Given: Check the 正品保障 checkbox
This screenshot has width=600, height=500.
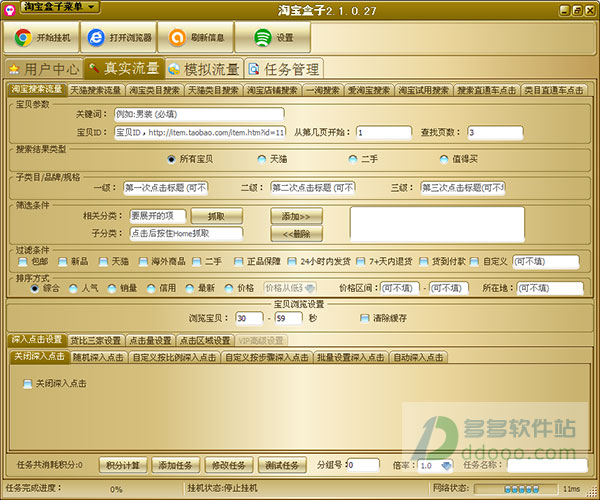Looking at the screenshot, I should 239,262.
